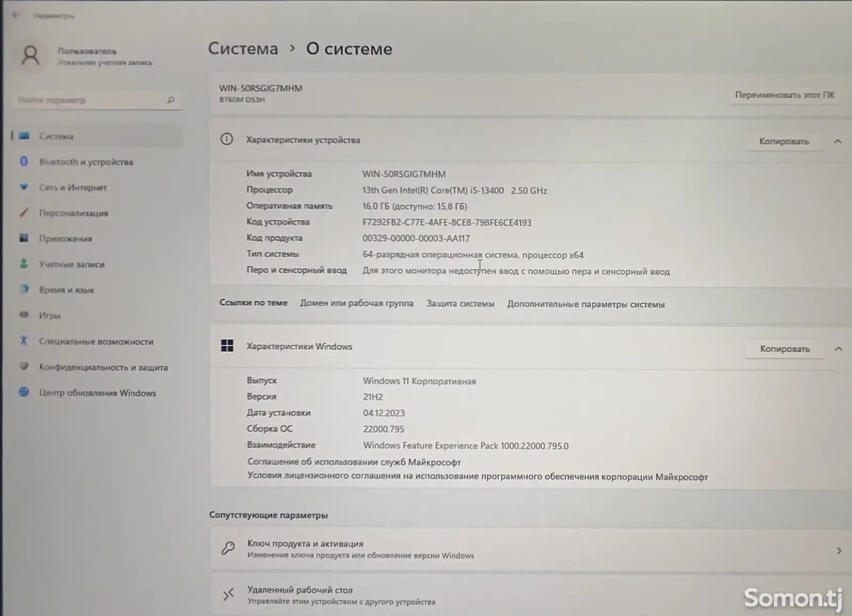Image resolution: width=852 pixels, height=616 pixels.
Task: Open Домен или рабочая группа link
Action: (357, 303)
